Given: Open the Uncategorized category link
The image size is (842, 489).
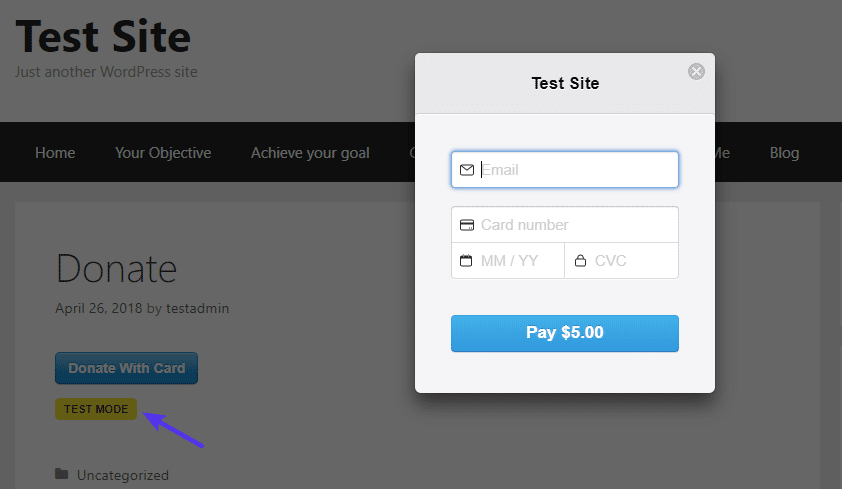Looking at the screenshot, I should point(123,475).
